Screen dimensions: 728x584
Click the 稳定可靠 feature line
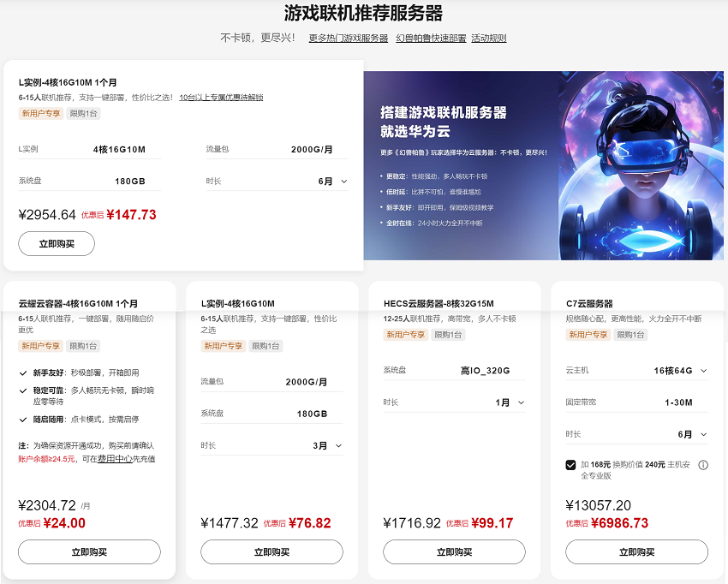[93, 396]
